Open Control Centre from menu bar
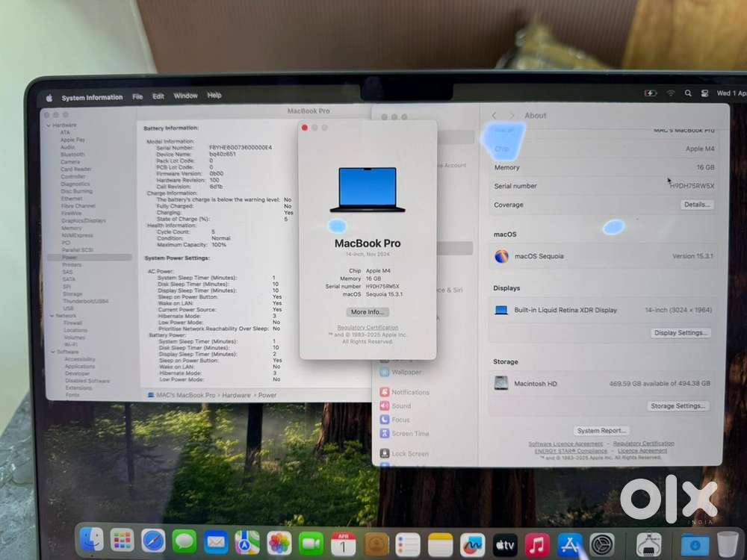Screen dimensions: 747x560 coord(704,93)
